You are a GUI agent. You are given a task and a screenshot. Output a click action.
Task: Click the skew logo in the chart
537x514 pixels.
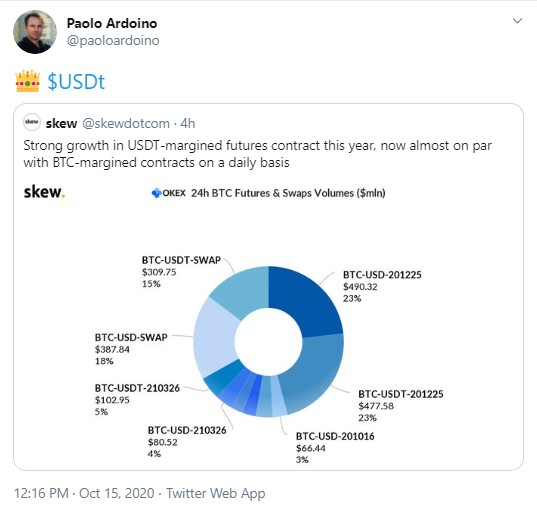pyautogui.click(x=44, y=192)
